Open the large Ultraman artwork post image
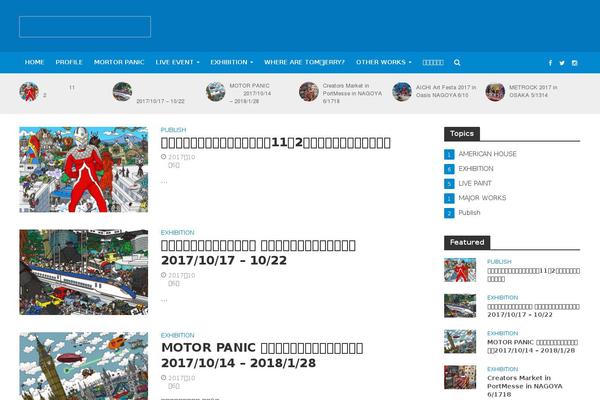The width and height of the screenshot is (600, 400). [83, 170]
